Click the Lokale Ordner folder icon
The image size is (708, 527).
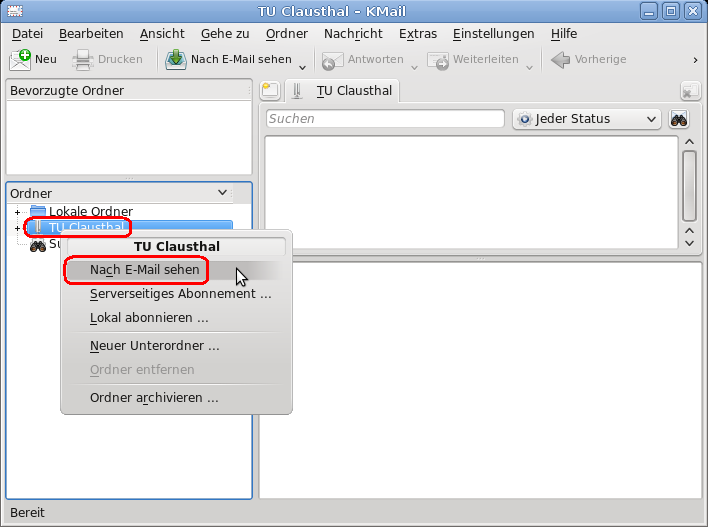coord(38,211)
